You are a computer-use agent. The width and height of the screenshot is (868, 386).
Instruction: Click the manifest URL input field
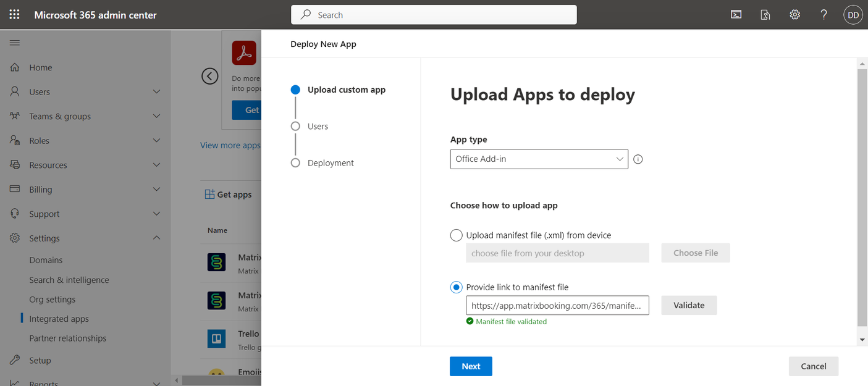point(557,306)
